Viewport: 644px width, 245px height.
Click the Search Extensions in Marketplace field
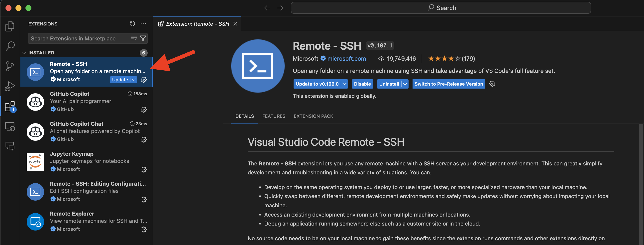pos(75,38)
